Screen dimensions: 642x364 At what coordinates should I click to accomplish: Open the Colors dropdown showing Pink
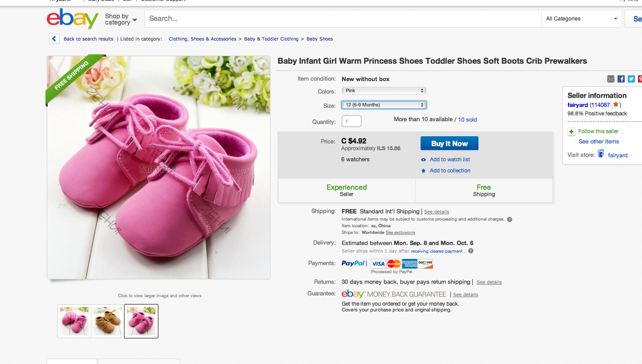click(384, 91)
